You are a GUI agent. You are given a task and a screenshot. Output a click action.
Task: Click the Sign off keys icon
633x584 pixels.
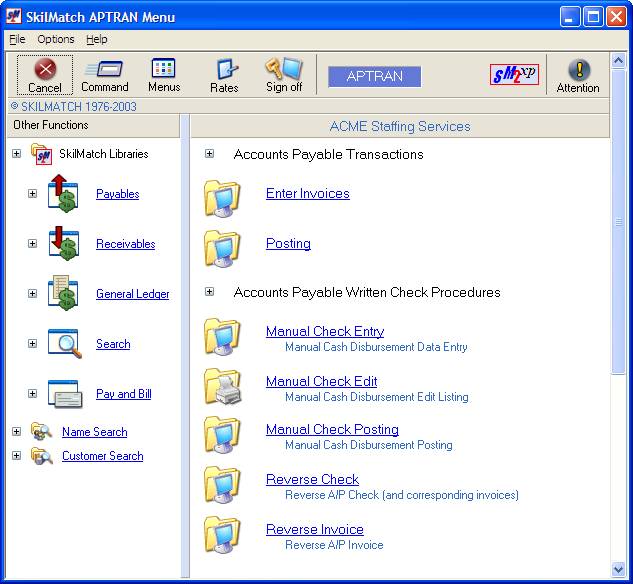click(x=284, y=68)
